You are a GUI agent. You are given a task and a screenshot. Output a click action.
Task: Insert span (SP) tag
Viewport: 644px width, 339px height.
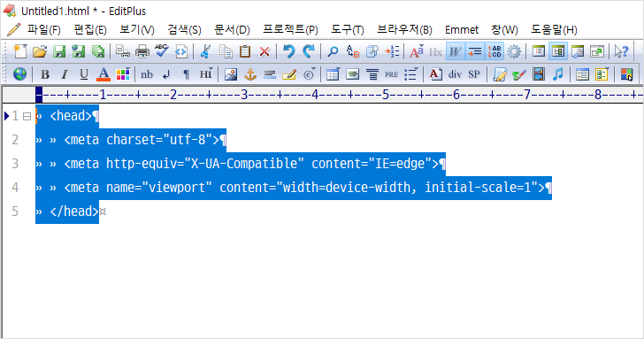coord(474,74)
